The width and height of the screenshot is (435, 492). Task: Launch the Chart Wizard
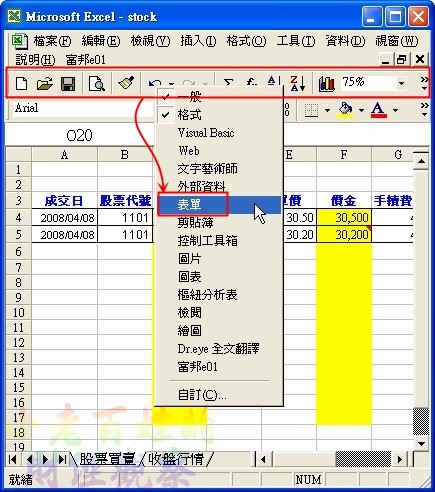(326, 83)
